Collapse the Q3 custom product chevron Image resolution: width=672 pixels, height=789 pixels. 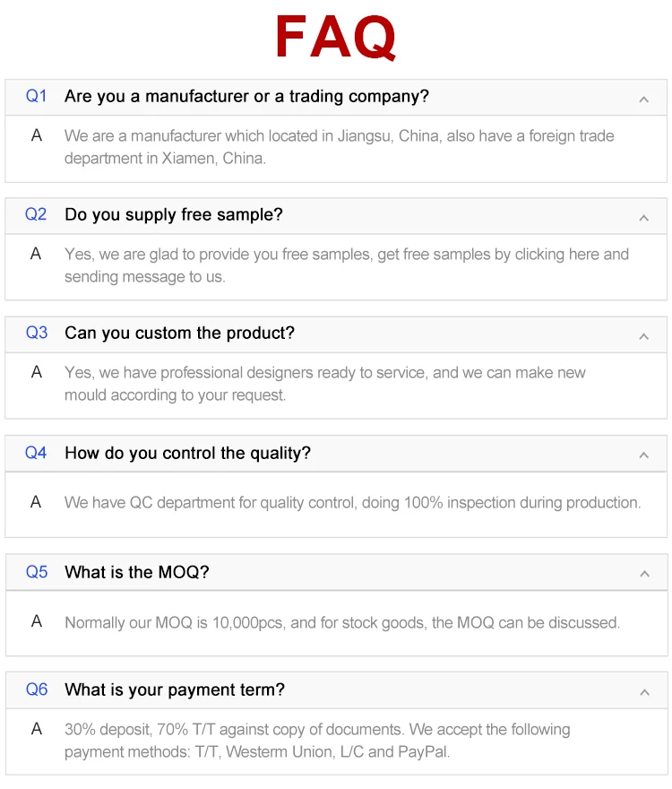coord(643,336)
